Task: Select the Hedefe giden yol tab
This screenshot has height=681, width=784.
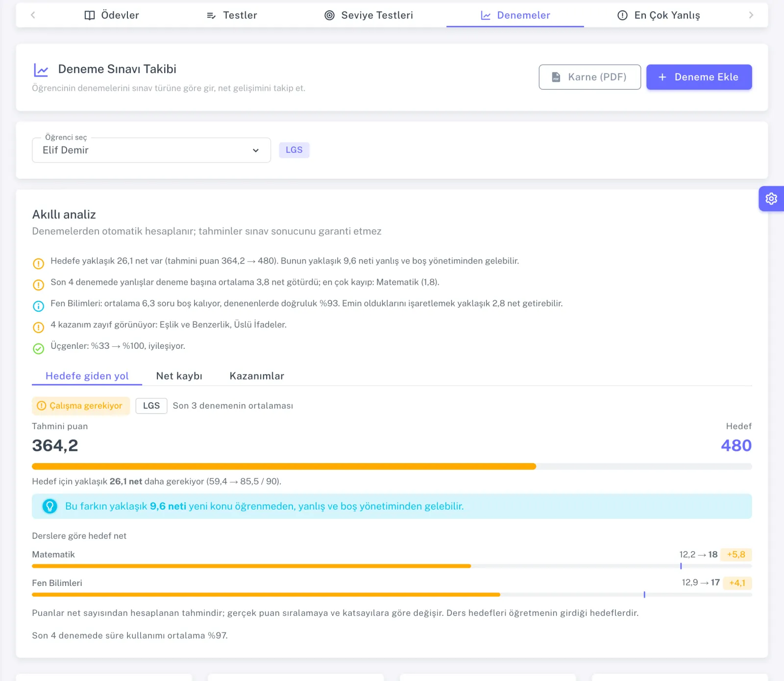Action: (87, 376)
